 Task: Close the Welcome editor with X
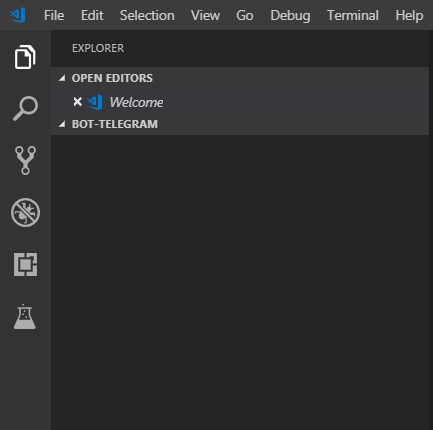click(77, 102)
